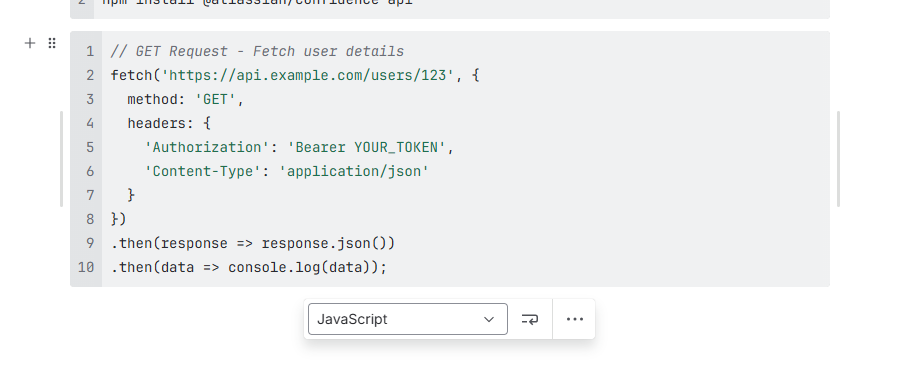The width and height of the screenshot is (902, 385).
Task: Toggle code block word wrap
Action: [x=530, y=319]
